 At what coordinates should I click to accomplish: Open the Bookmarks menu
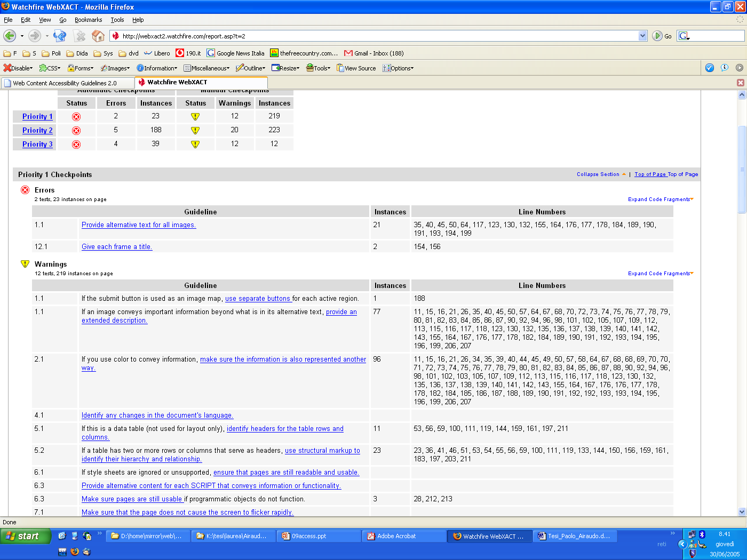coord(88,20)
